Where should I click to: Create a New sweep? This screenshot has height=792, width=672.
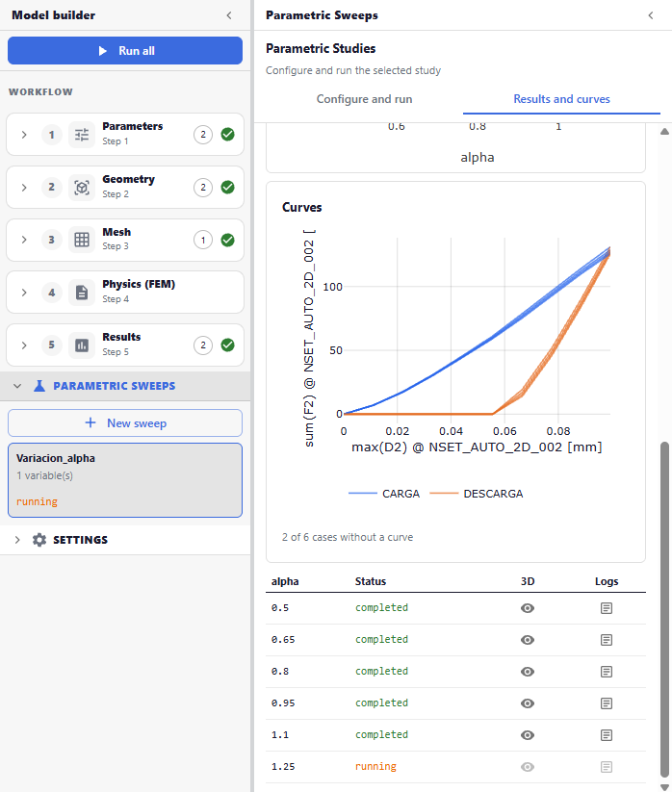click(x=125, y=422)
